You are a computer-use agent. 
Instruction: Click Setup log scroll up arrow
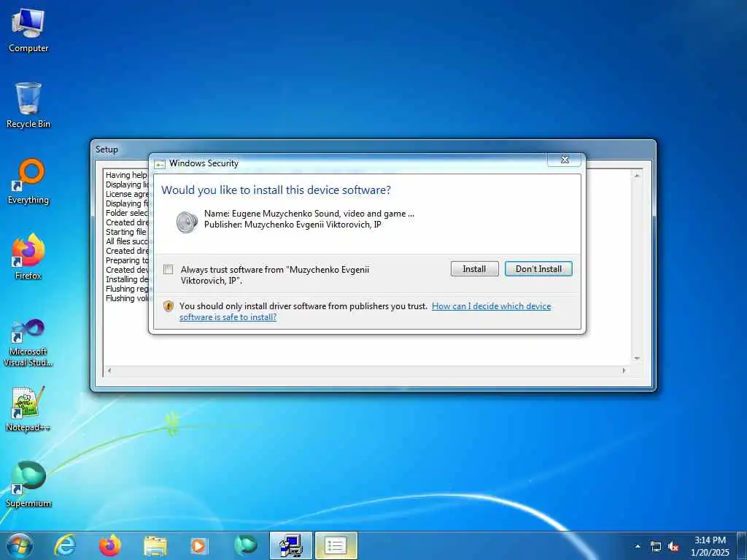point(637,176)
